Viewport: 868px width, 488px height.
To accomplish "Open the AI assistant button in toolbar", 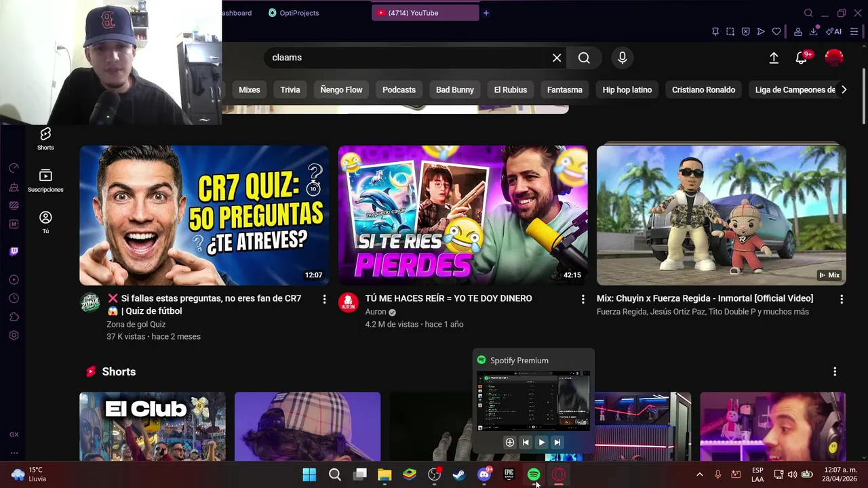I will click(833, 31).
